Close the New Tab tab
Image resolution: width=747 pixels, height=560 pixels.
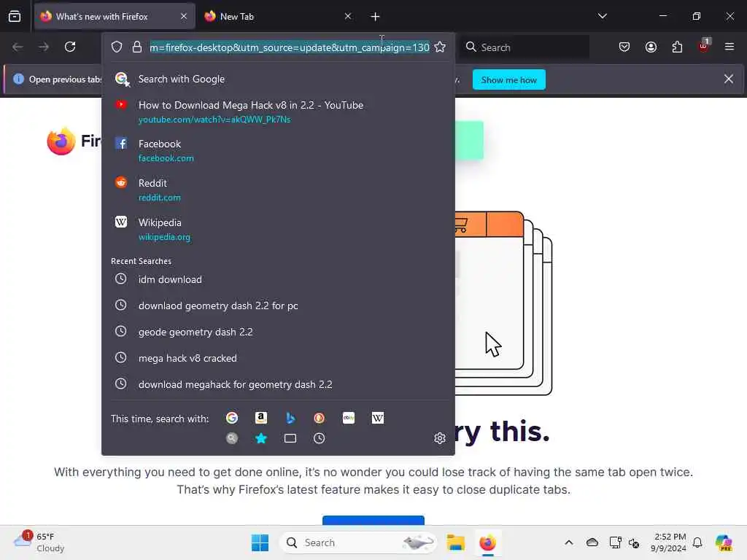point(348,17)
